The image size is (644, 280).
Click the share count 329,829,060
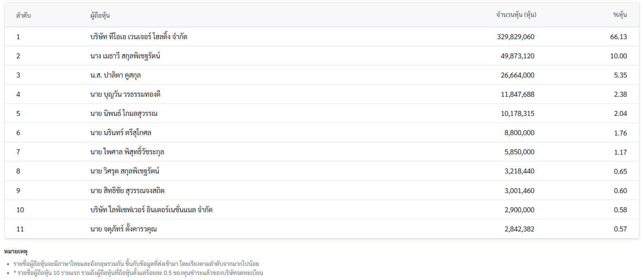pyautogui.click(x=515, y=37)
